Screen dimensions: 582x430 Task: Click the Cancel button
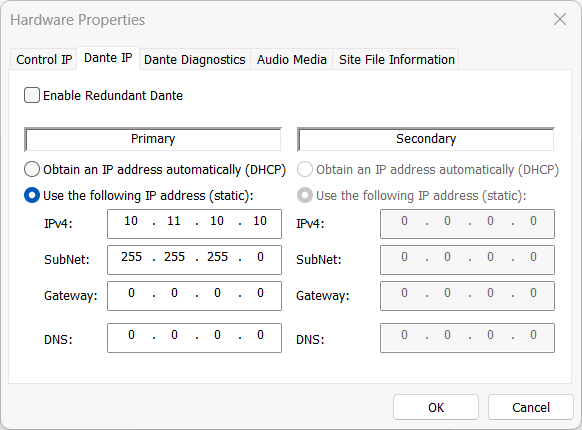tap(531, 407)
